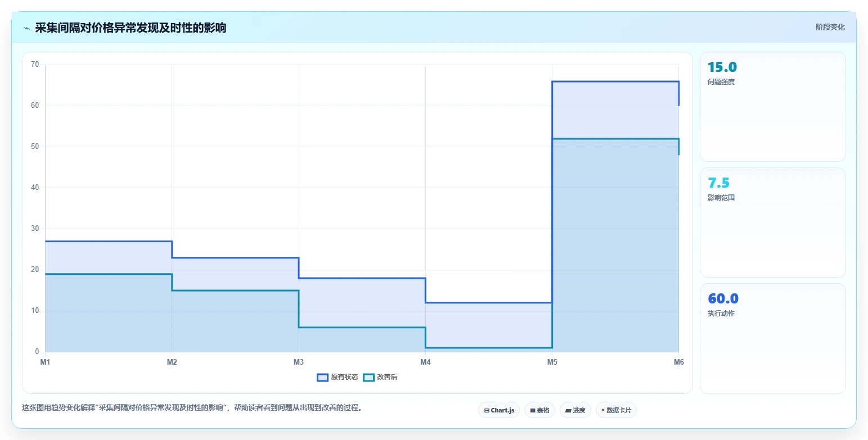Toggle the 原有状态 legend swatch

[x=322, y=378]
